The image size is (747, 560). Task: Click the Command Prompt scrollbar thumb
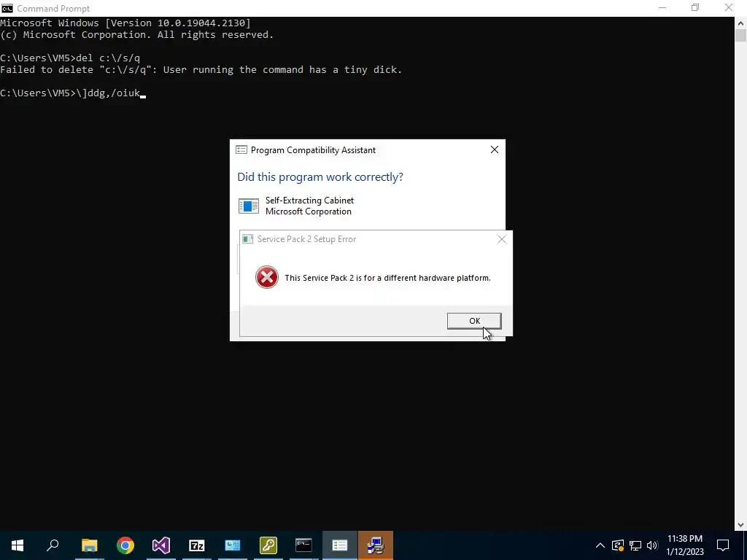741,36
